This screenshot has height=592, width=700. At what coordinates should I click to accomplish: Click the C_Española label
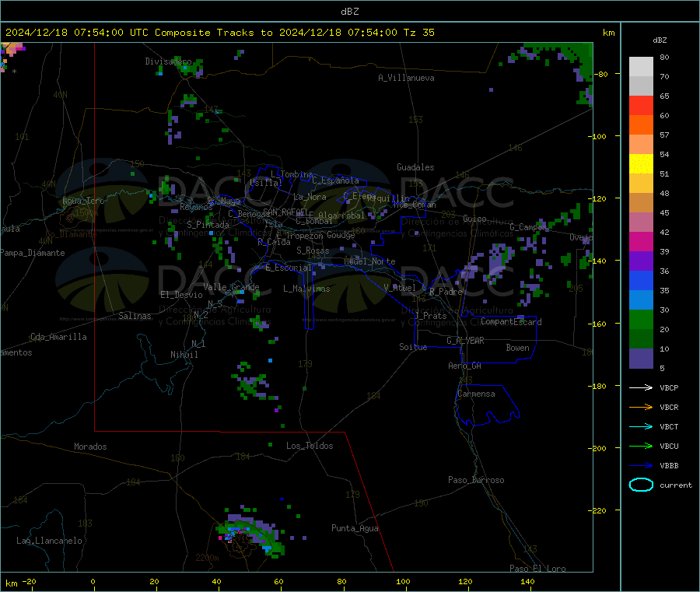point(335,180)
